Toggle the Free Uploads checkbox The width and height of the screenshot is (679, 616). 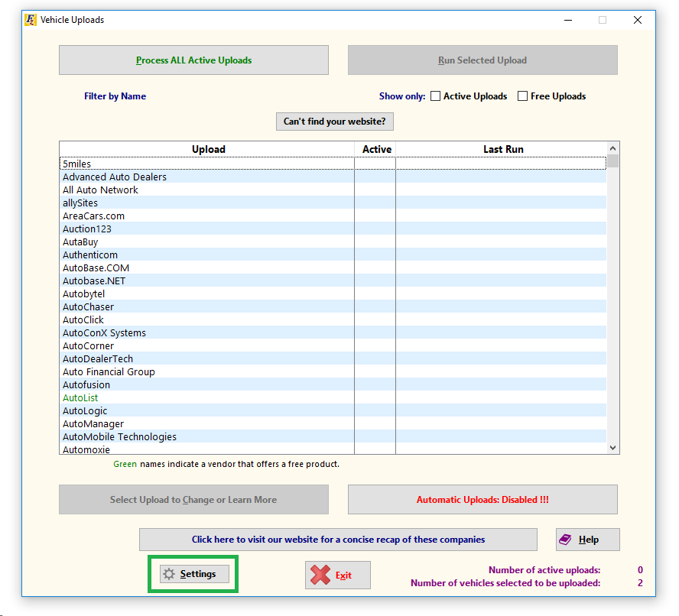tap(523, 96)
